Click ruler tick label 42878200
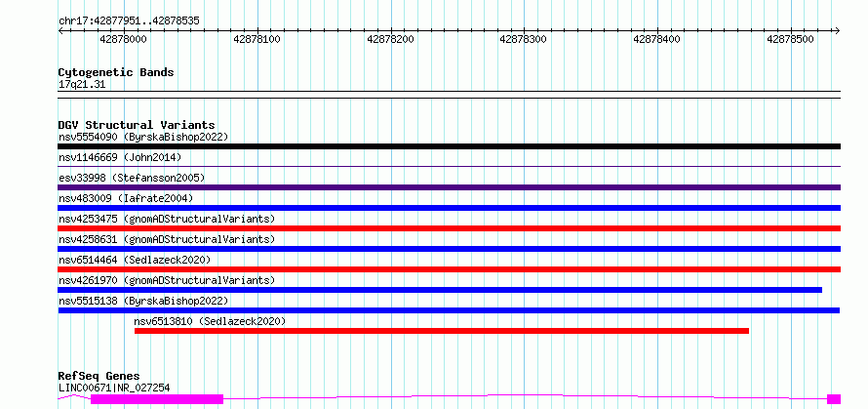Viewport: 868px width, 409px height. tap(390, 39)
